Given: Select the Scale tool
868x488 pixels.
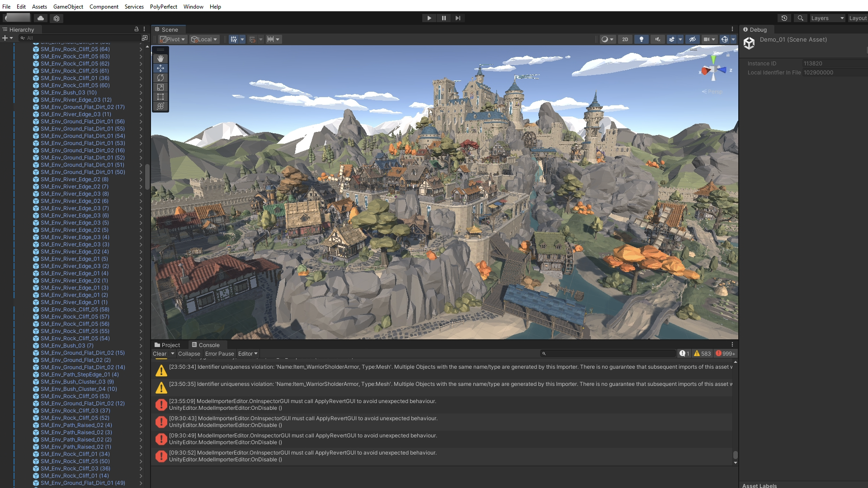Looking at the screenshot, I should [x=160, y=87].
